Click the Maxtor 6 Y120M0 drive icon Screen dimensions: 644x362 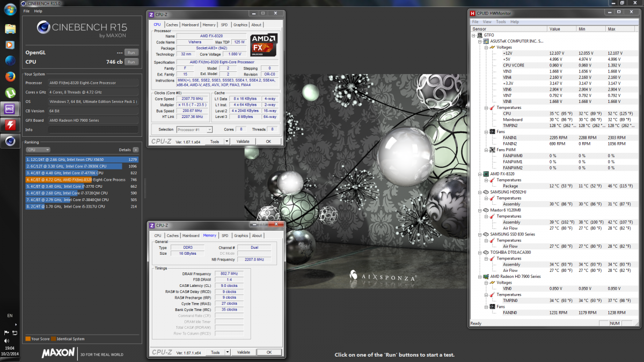coord(486,210)
